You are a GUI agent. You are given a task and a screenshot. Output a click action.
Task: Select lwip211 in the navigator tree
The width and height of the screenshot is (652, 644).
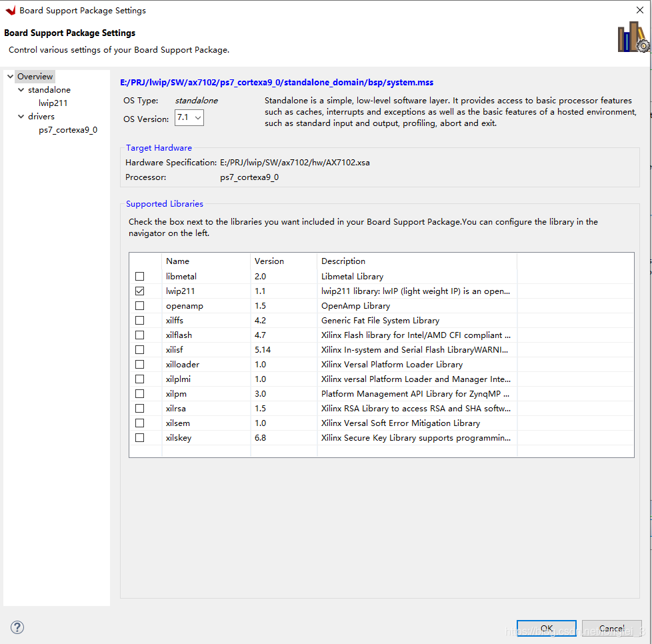click(x=53, y=103)
